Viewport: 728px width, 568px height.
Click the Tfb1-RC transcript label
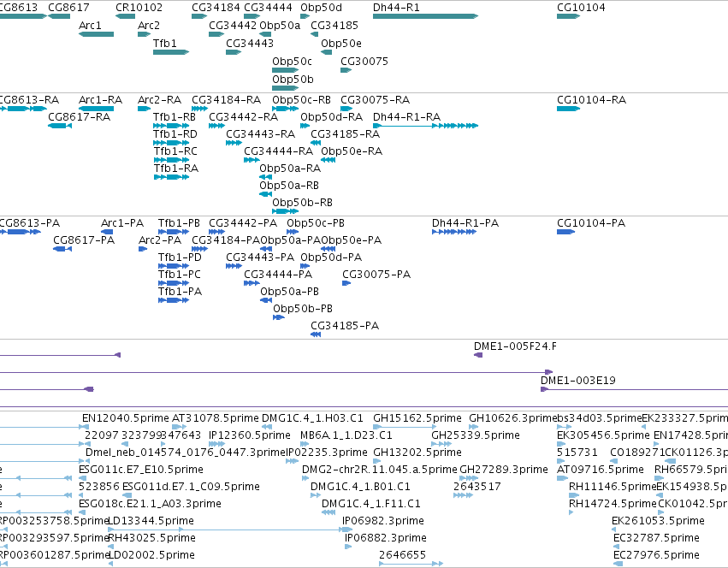[175, 151]
